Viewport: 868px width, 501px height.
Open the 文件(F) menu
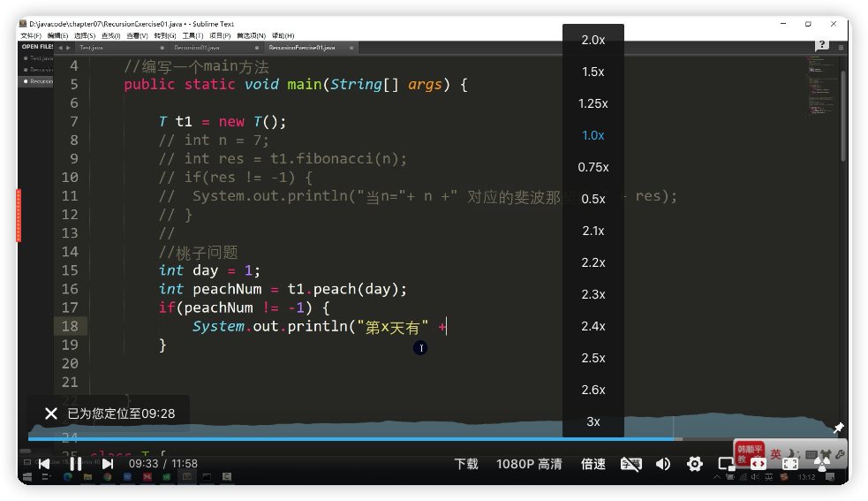(31, 35)
